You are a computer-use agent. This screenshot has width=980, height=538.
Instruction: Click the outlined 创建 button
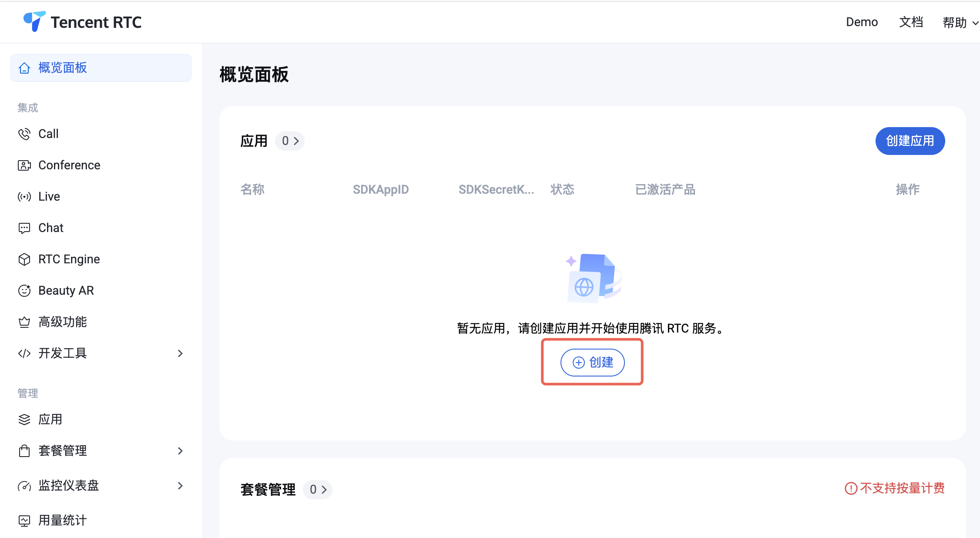592,362
